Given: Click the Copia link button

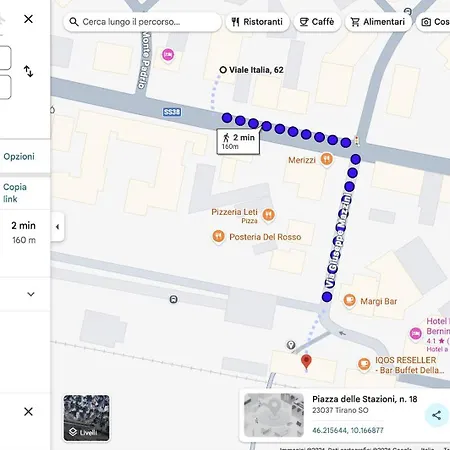Looking at the screenshot, I should pyautogui.click(x=15, y=193).
